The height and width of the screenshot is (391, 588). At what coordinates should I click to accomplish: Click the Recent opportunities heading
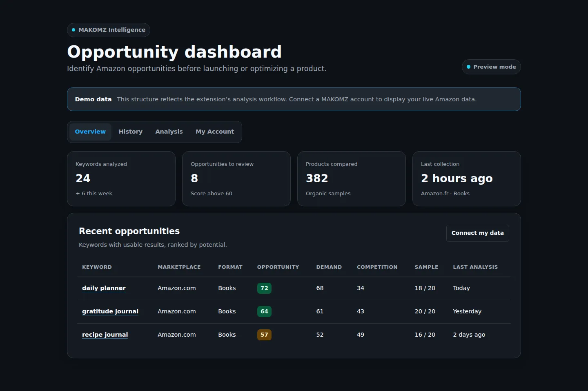[x=129, y=231]
